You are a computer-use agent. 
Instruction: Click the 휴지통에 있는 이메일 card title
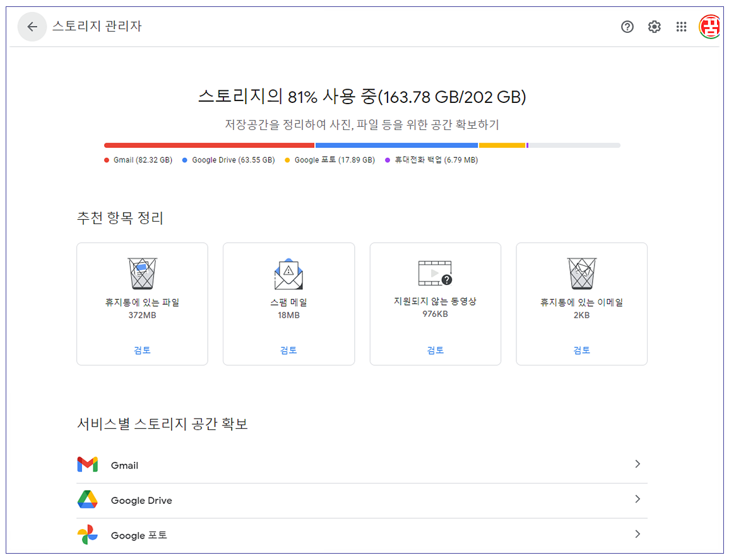[x=581, y=302]
